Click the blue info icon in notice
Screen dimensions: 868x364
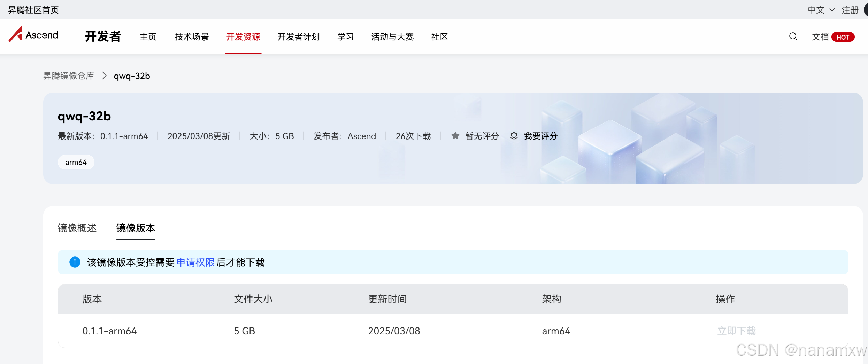click(x=75, y=262)
